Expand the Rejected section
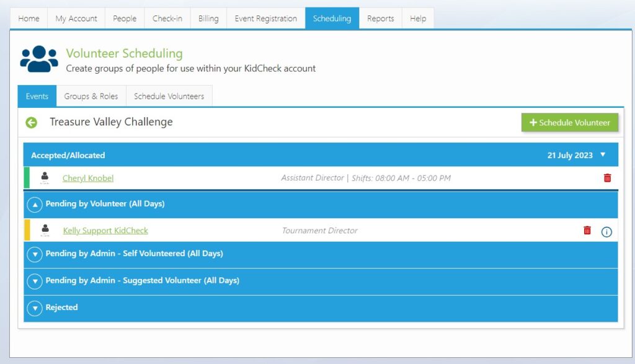 click(x=35, y=308)
